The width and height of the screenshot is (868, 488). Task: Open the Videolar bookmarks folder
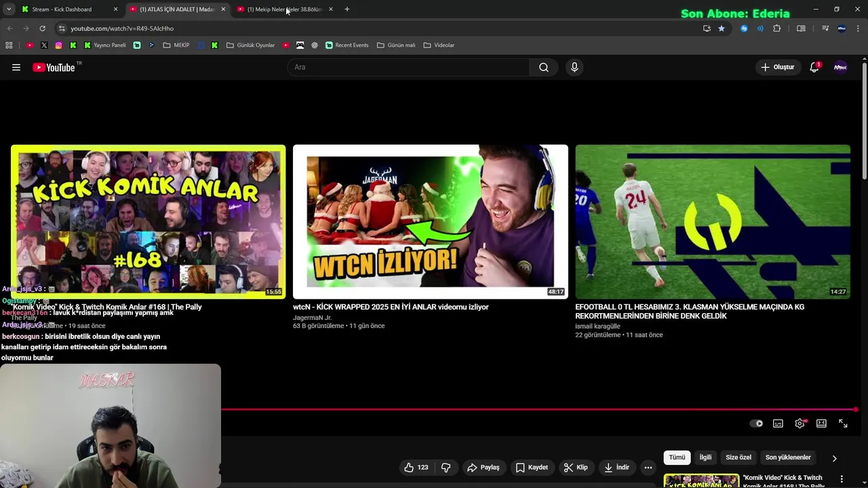[x=439, y=45]
